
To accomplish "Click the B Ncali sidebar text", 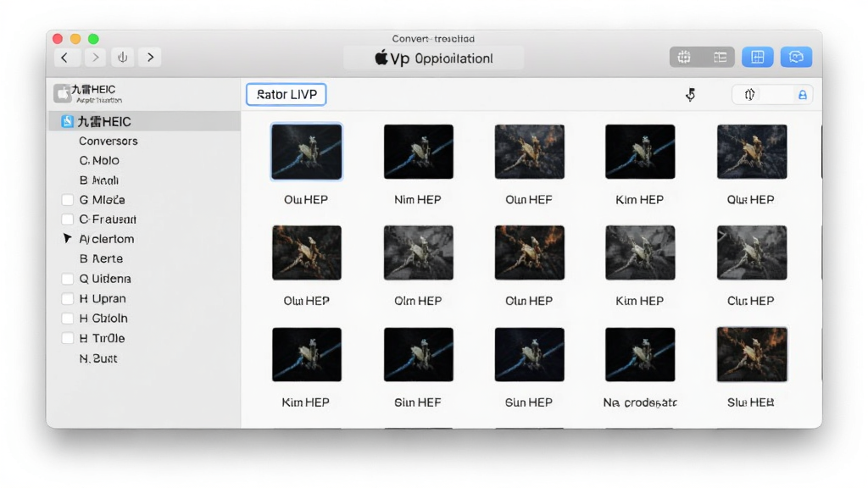I will click(x=98, y=180).
